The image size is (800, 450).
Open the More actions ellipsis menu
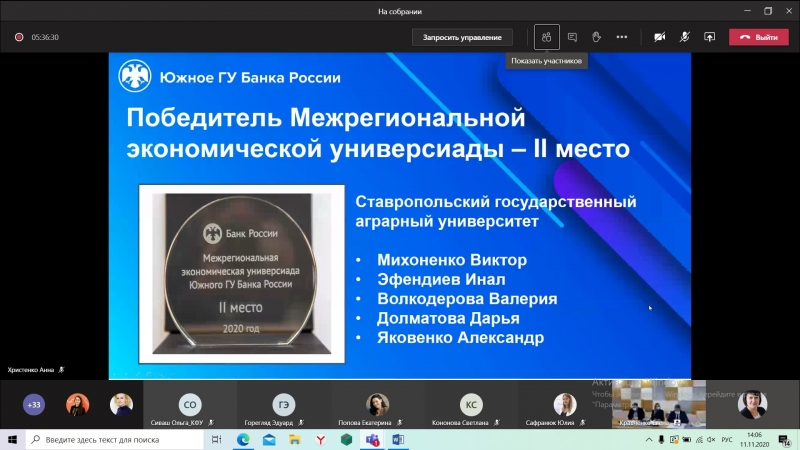click(x=621, y=37)
